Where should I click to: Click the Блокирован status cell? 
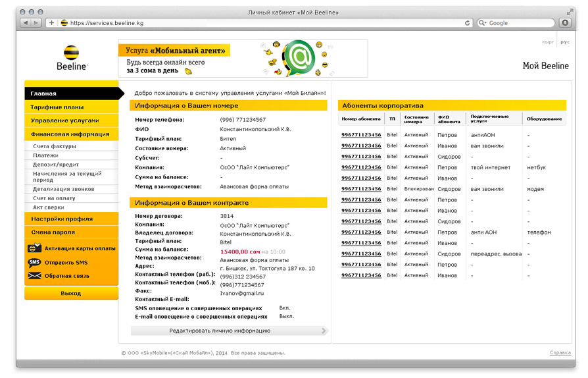[419, 189]
